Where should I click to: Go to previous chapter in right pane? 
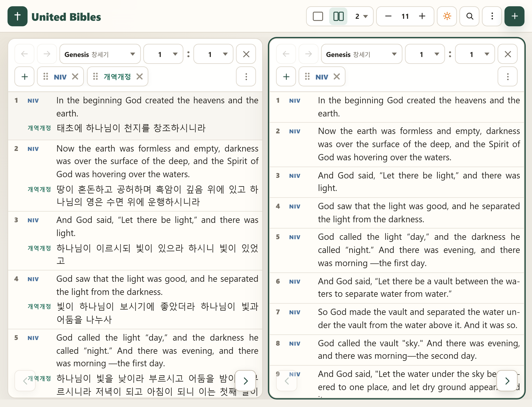pos(287,380)
